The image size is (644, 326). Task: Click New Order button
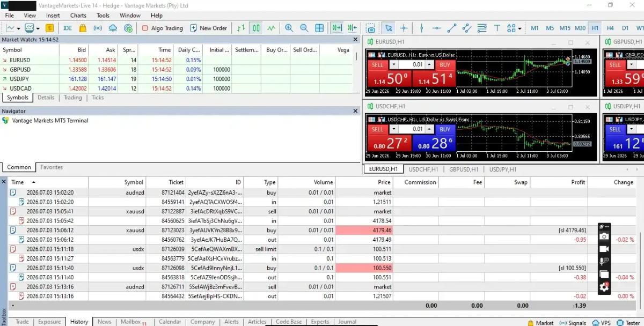coord(208,28)
